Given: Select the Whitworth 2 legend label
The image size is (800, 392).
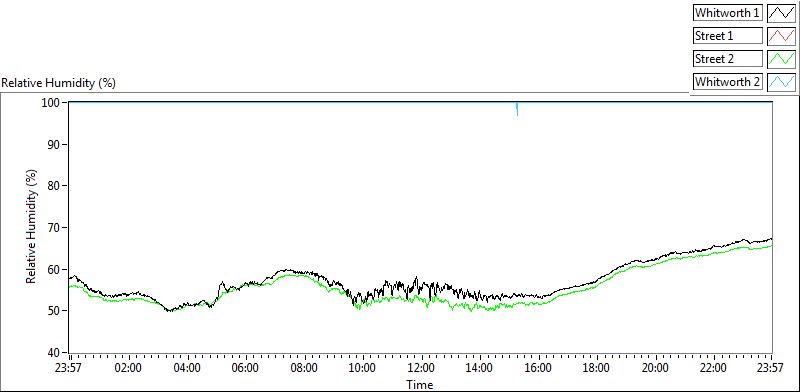Looking at the screenshot, I should pyautogui.click(x=728, y=81).
